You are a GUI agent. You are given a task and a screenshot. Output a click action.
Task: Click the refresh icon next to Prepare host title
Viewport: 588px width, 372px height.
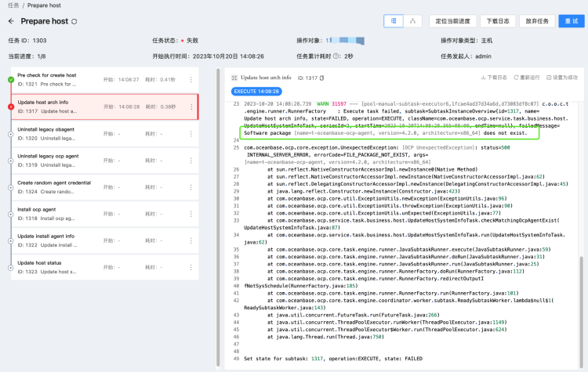pos(74,22)
